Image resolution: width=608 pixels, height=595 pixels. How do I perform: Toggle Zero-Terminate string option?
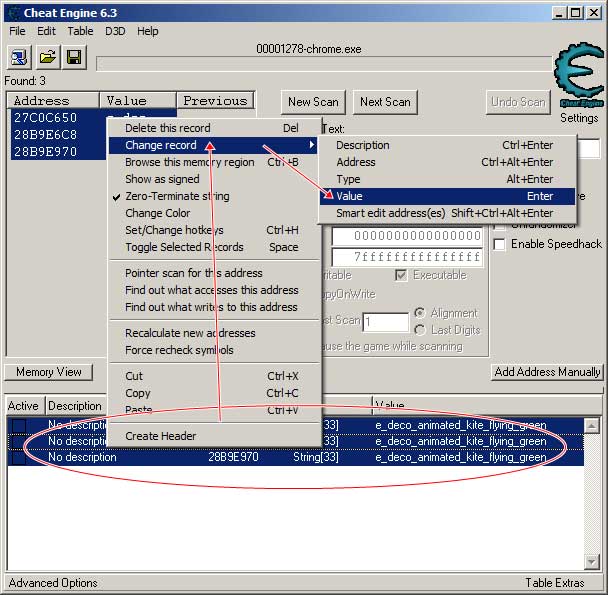tap(212, 196)
